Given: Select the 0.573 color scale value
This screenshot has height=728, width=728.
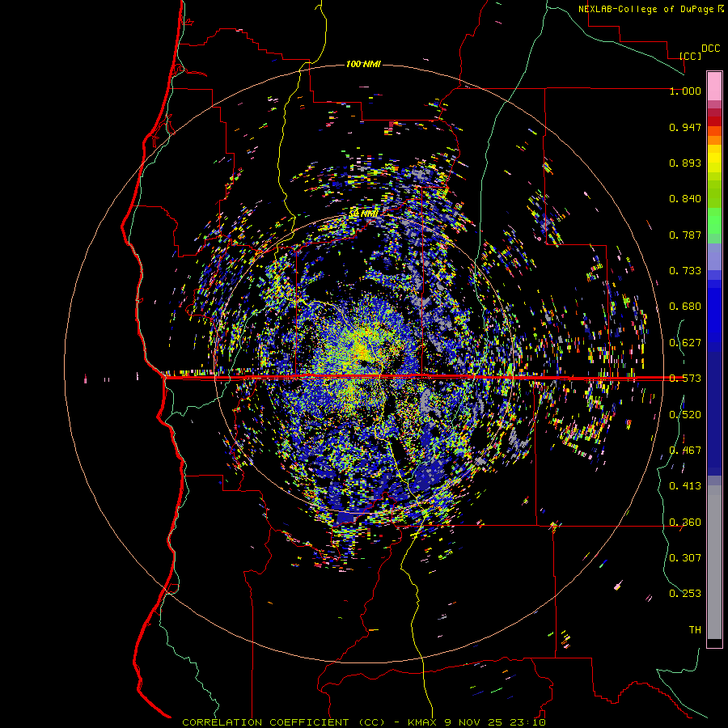Looking at the screenshot, I should (685, 379).
